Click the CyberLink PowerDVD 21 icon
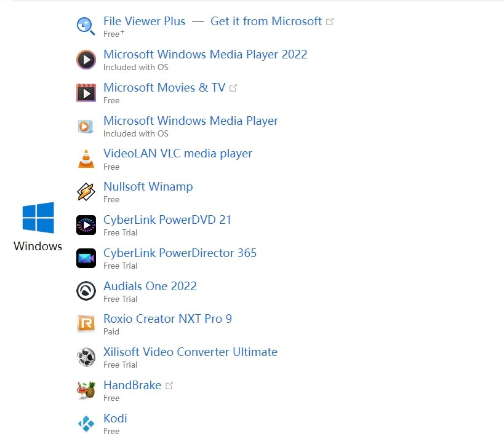This screenshot has height=439, width=504. [86, 225]
